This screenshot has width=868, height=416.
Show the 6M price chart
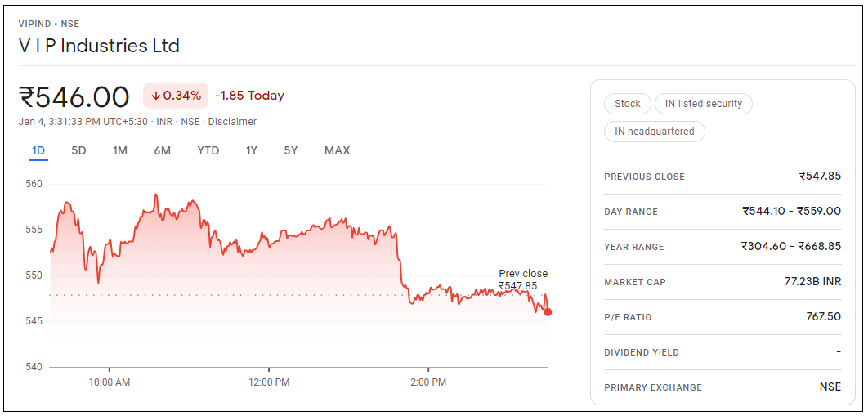[162, 150]
